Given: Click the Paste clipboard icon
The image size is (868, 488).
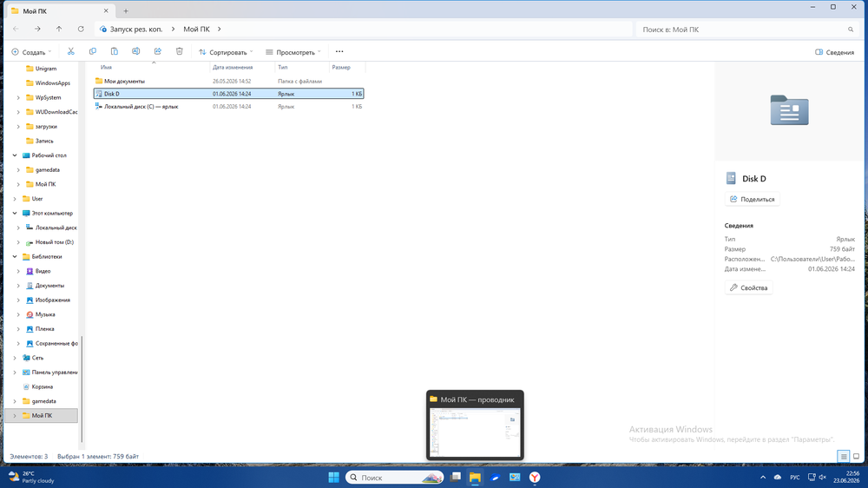Looking at the screenshot, I should pyautogui.click(x=114, y=51).
